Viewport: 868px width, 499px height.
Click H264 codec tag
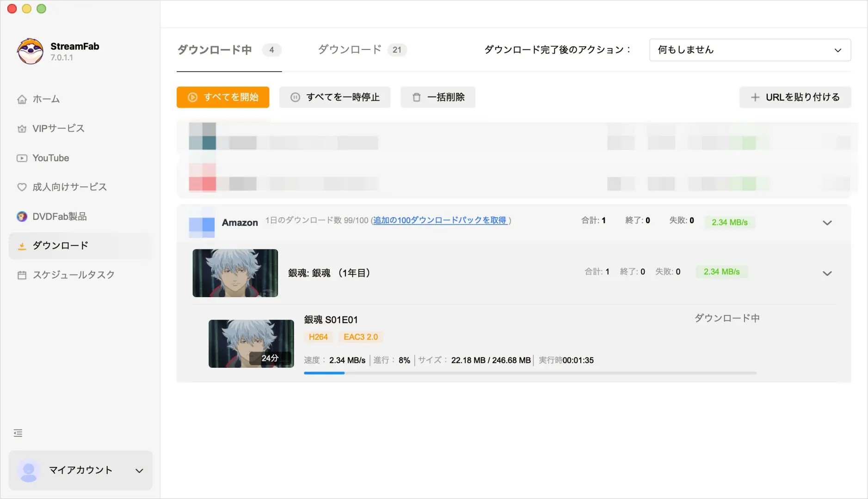318,337
